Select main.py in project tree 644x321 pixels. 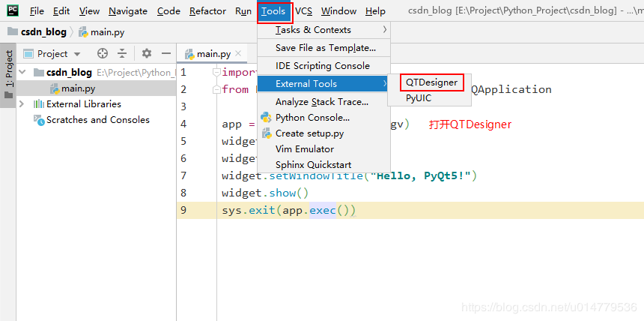(x=79, y=88)
